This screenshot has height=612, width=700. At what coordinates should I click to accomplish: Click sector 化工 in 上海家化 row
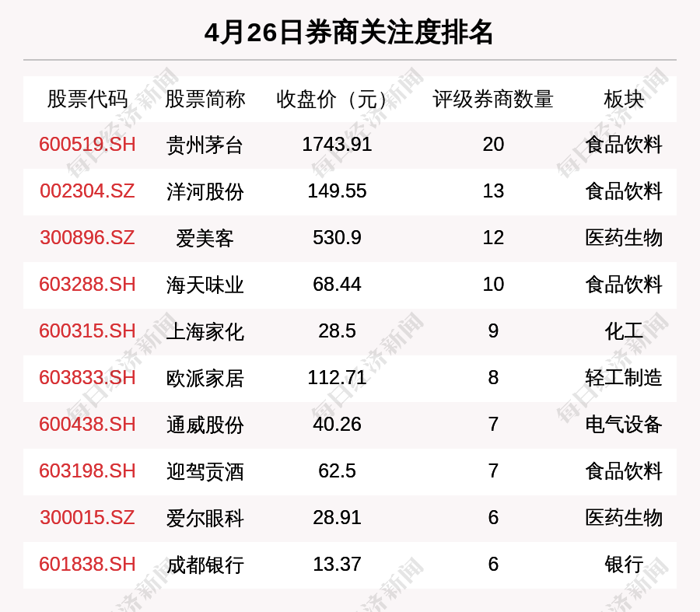tap(624, 332)
